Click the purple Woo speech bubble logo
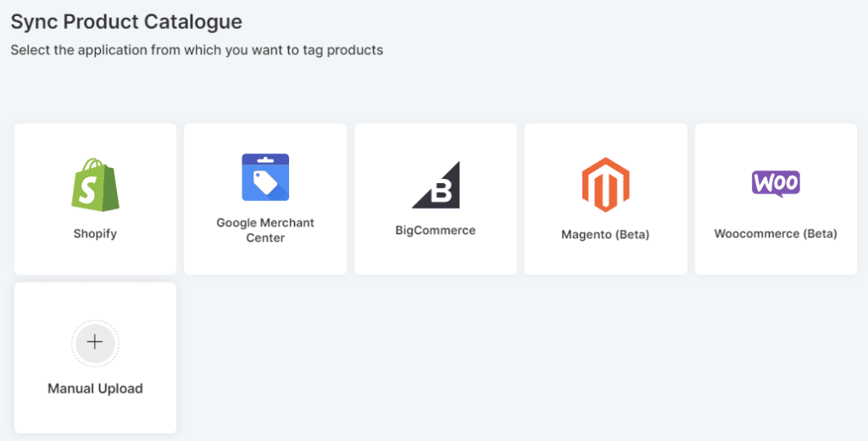Screen dimensions: 868x441 (776, 183)
